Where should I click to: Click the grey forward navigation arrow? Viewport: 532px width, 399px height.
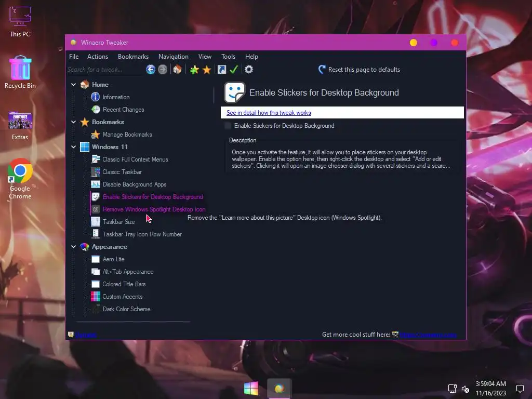point(163,70)
